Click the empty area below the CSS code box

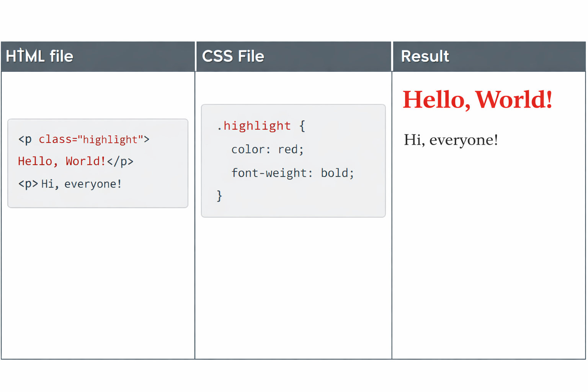pyautogui.click(x=293, y=287)
